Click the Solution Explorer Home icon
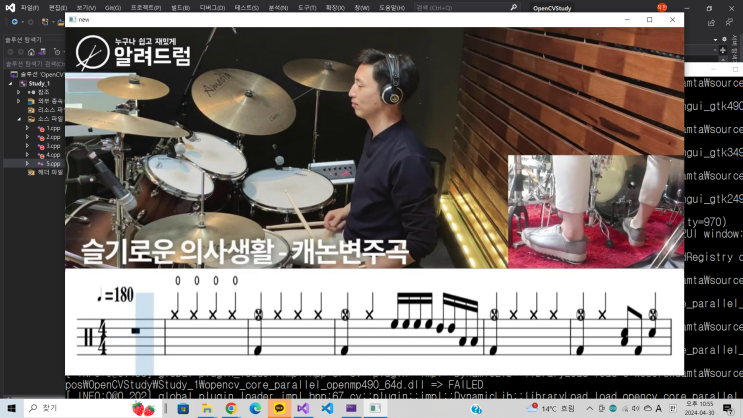 [31, 52]
